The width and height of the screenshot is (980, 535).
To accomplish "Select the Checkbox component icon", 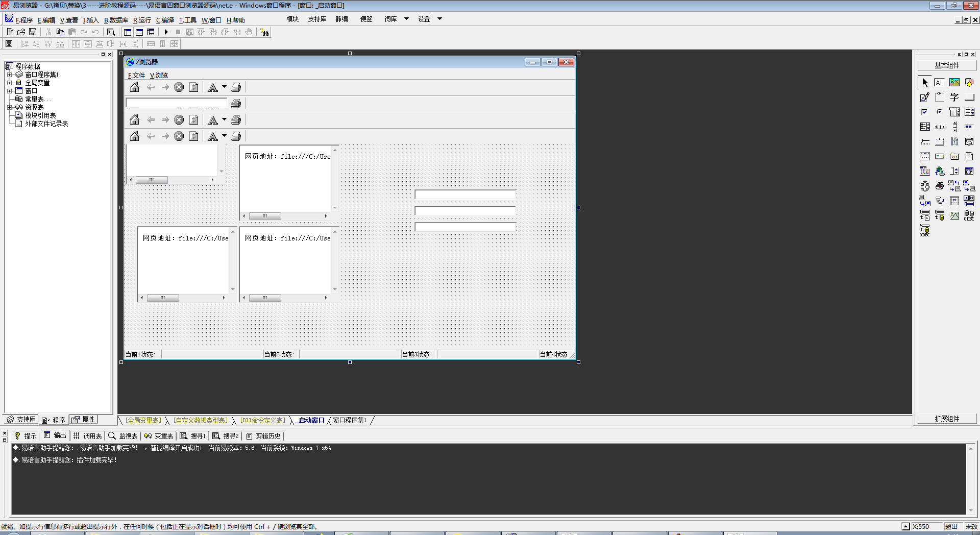I will [x=925, y=112].
